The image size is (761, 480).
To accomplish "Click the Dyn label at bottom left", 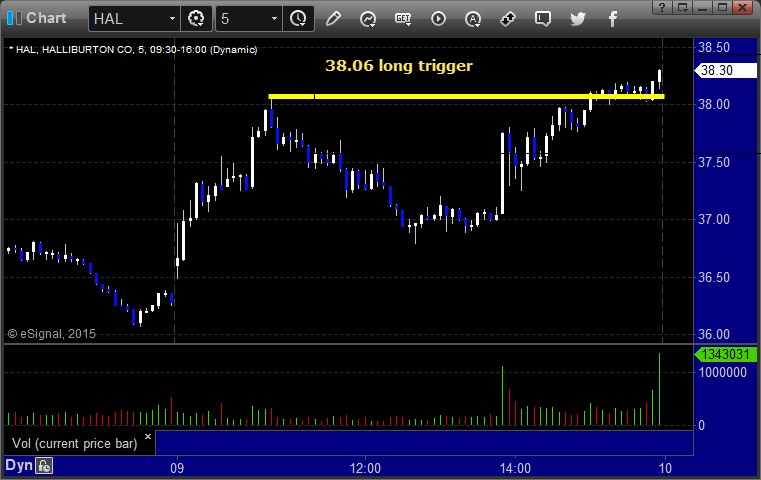I will [19, 465].
